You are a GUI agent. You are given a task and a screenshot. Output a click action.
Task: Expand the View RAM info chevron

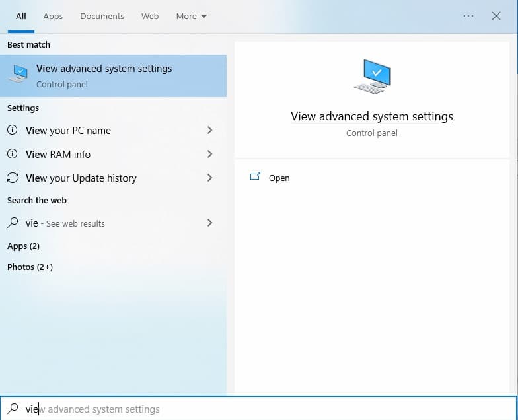(x=209, y=154)
